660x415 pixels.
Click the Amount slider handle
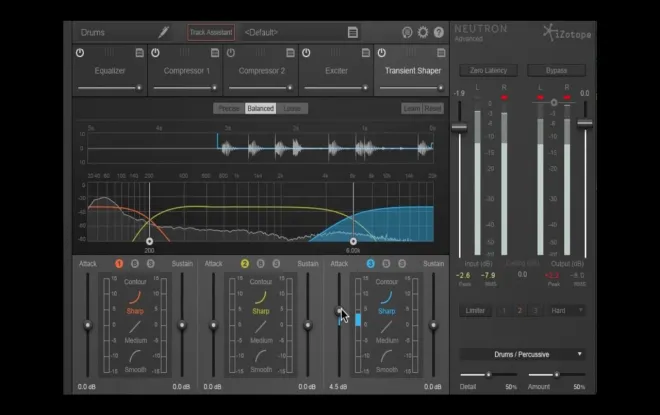(x=556, y=374)
